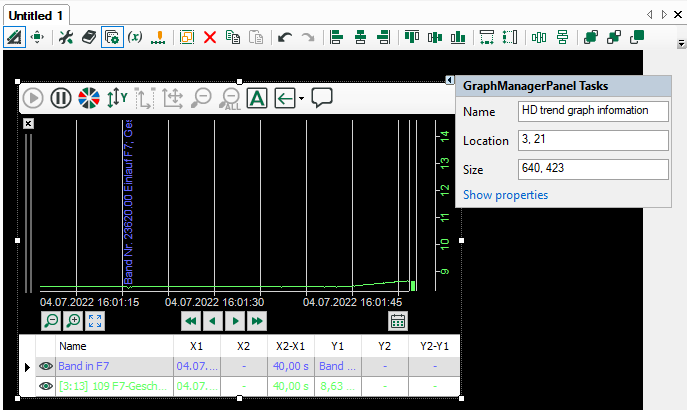
Task: Select the Untitled 1 tab
Action: tap(37, 16)
